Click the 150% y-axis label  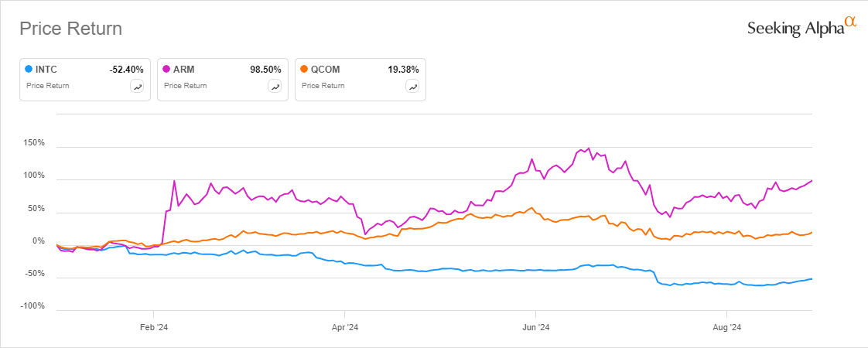[x=35, y=144]
